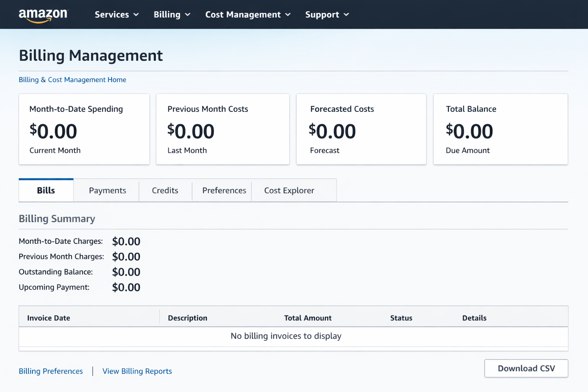Select the Bills tab
This screenshot has width=588, height=392.
click(x=46, y=190)
